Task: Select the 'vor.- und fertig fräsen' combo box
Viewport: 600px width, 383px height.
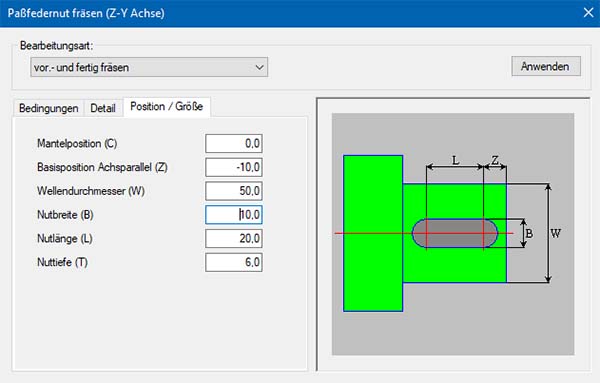Action: 149,67
